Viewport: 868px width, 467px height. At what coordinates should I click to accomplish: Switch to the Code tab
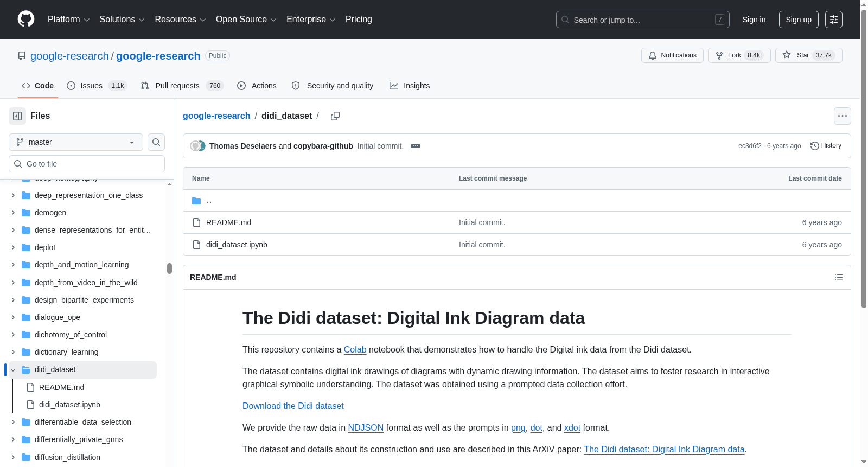click(x=38, y=86)
